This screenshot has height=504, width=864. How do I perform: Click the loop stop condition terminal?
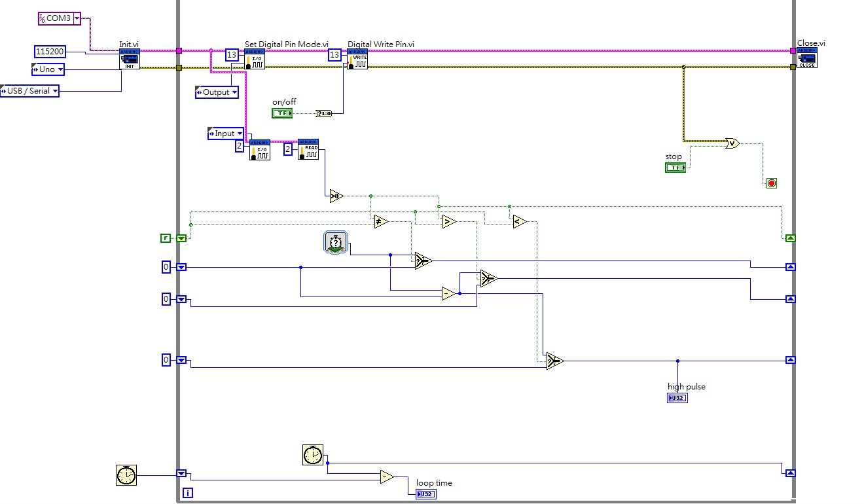click(x=771, y=183)
